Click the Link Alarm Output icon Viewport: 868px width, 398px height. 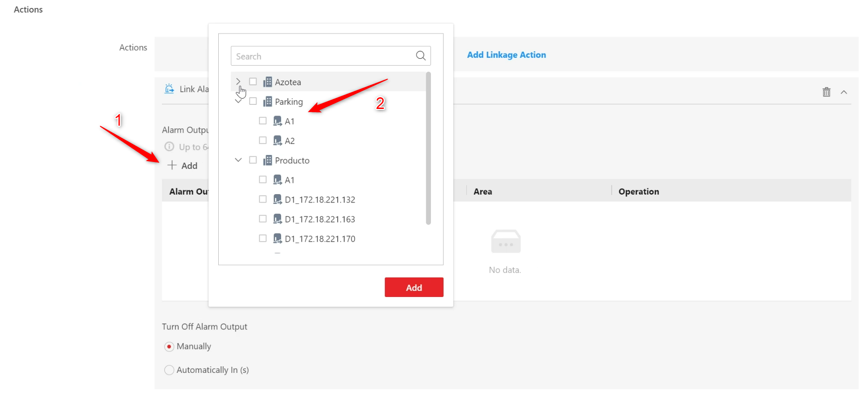pyautogui.click(x=169, y=89)
